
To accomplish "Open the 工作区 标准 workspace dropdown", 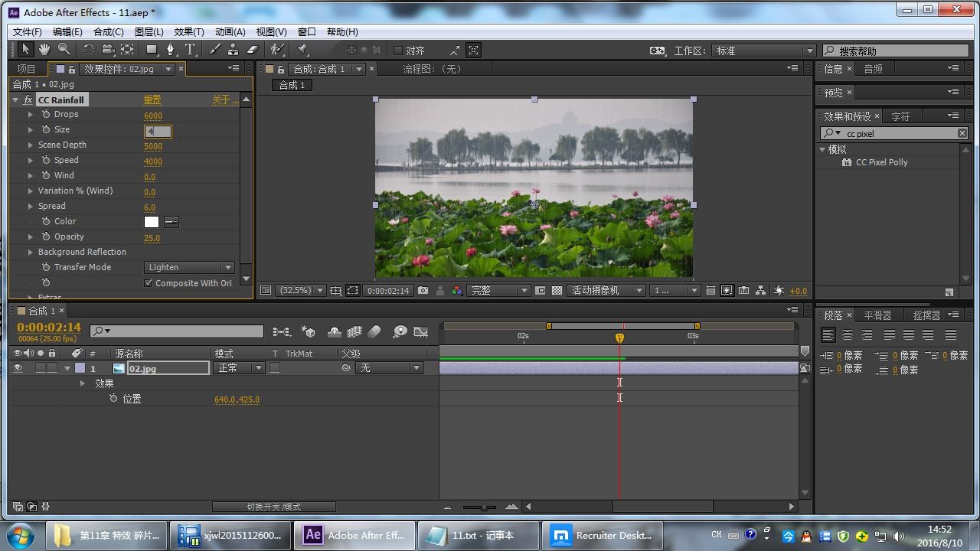I will coord(763,51).
